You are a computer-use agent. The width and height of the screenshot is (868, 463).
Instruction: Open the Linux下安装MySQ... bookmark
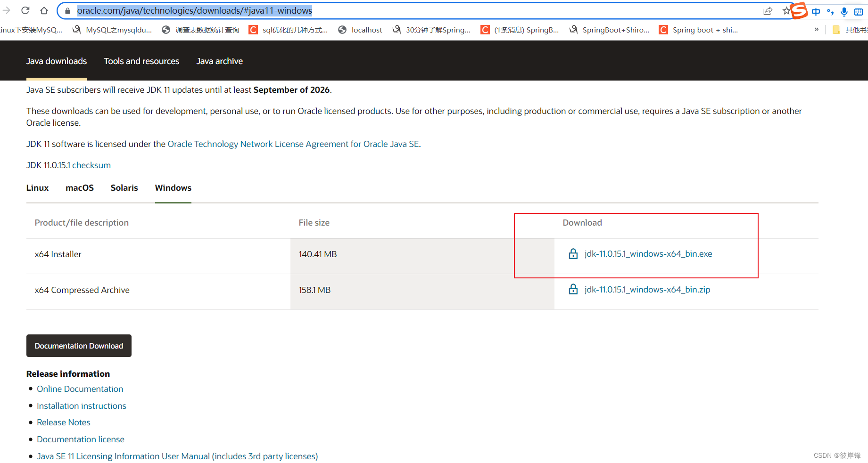tap(31, 30)
